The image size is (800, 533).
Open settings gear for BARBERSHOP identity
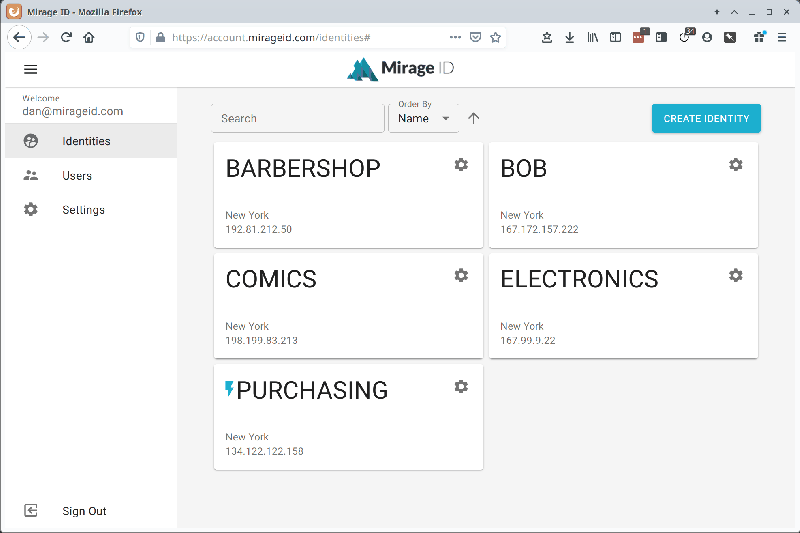tap(461, 165)
